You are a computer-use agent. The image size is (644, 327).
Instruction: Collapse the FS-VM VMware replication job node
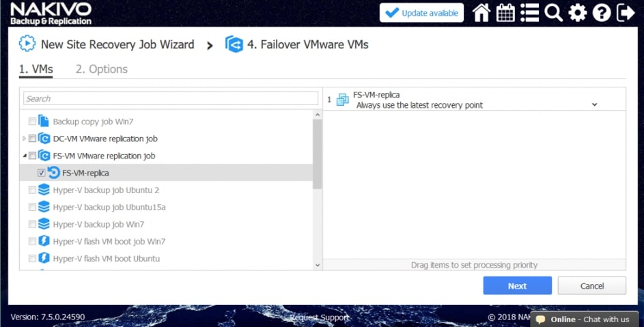click(x=24, y=156)
